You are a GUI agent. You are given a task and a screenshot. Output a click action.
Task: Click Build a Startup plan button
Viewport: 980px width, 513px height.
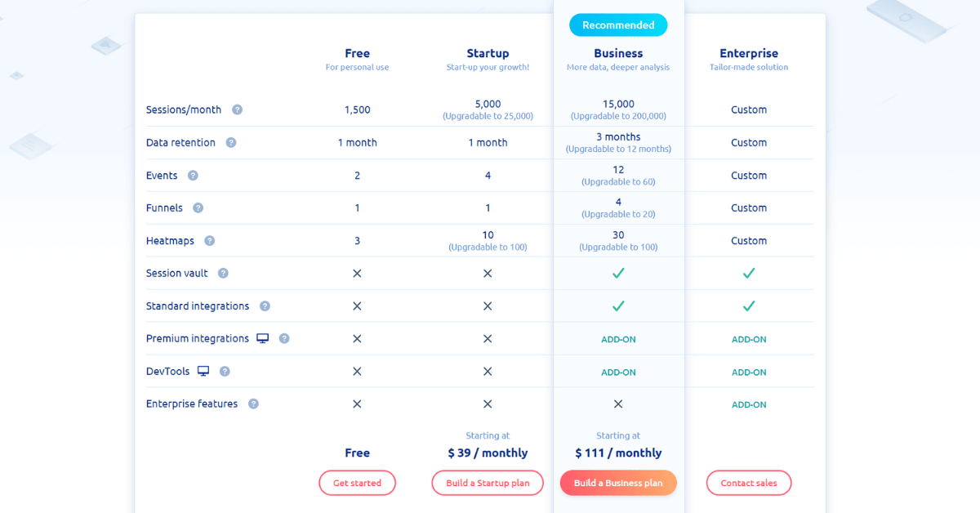tap(488, 483)
